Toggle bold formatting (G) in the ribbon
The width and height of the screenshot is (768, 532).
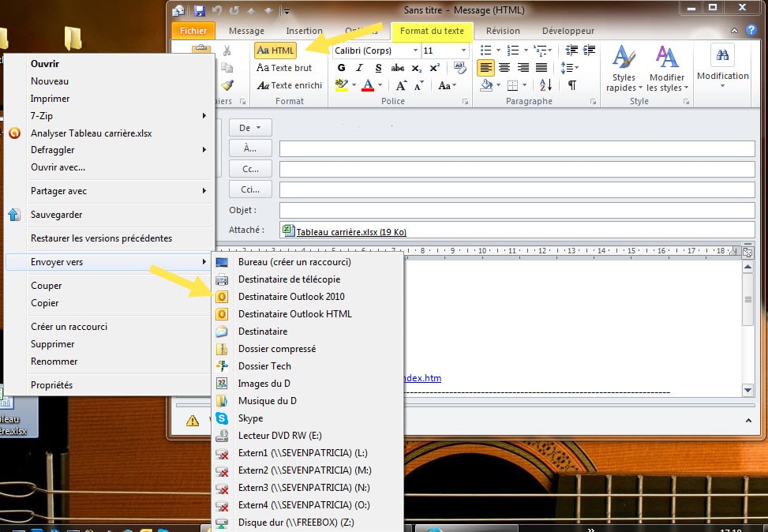pyautogui.click(x=342, y=68)
